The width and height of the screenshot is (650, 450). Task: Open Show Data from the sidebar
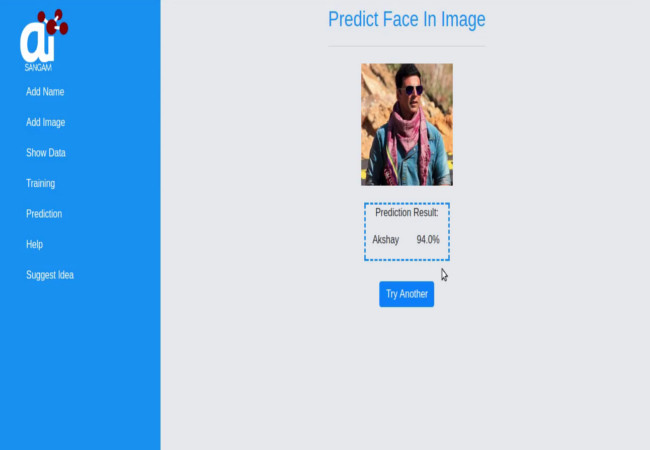coord(46,152)
